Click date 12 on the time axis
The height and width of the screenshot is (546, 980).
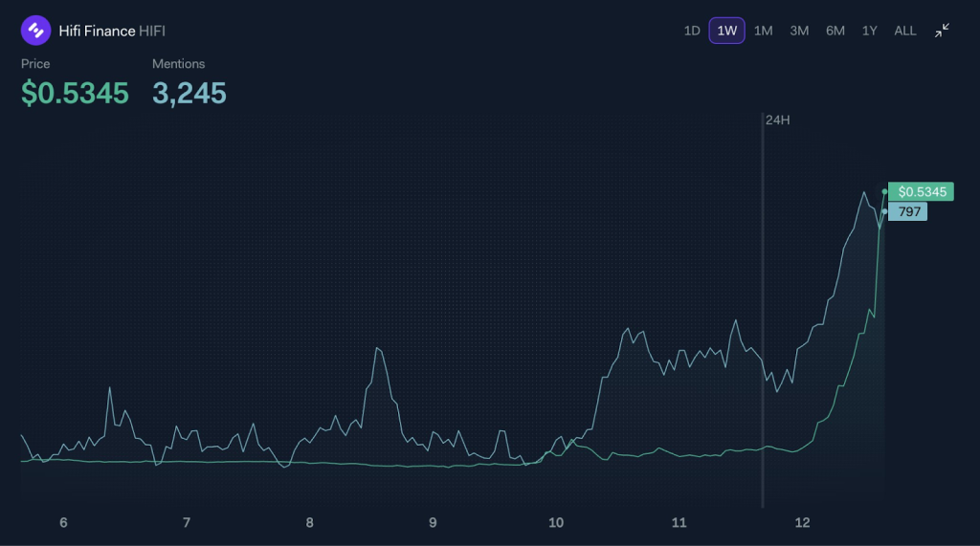click(803, 523)
